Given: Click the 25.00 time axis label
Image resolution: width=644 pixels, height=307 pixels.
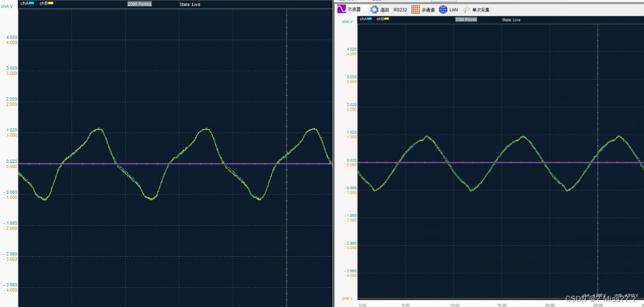Looking at the screenshot, I should click(598, 305).
